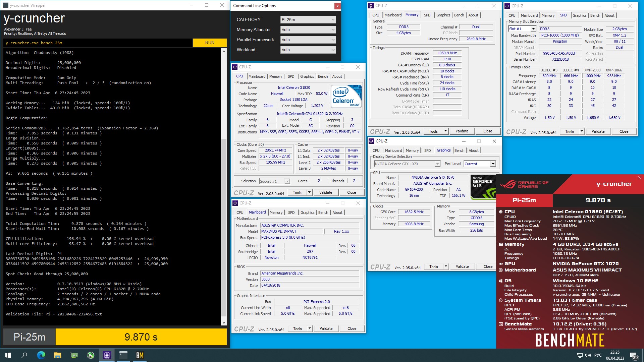Open the Slot #1 selection dropdown

coord(522,29)
